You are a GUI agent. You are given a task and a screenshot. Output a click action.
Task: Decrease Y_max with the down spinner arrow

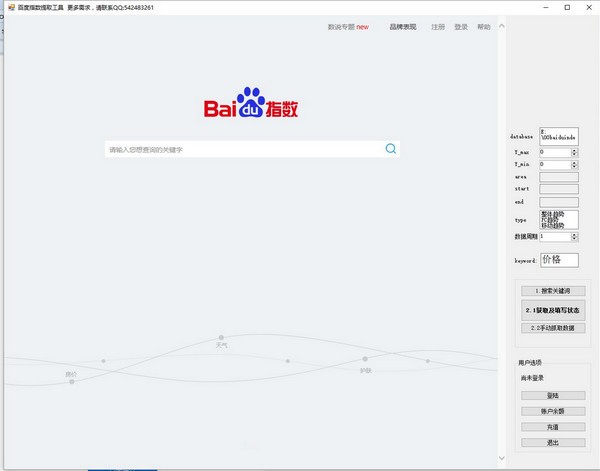574,155
